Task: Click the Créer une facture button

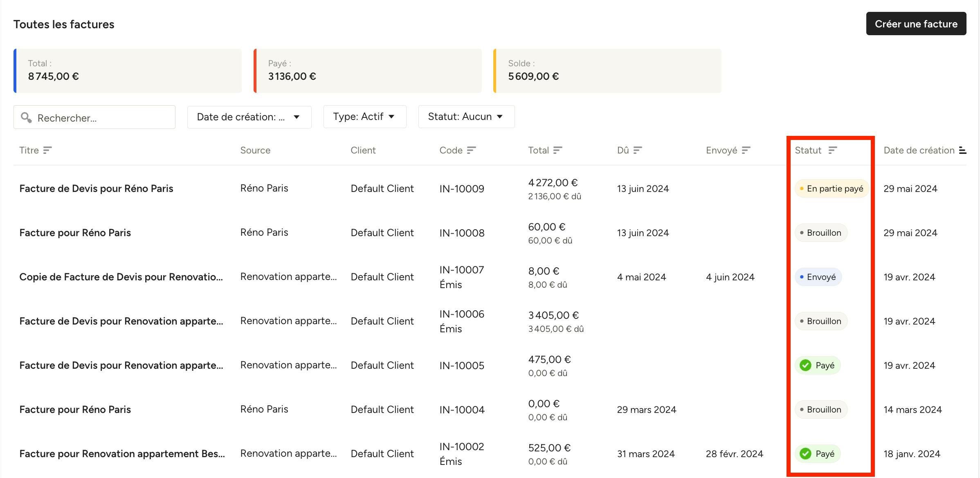Action: tap(916, 24)
